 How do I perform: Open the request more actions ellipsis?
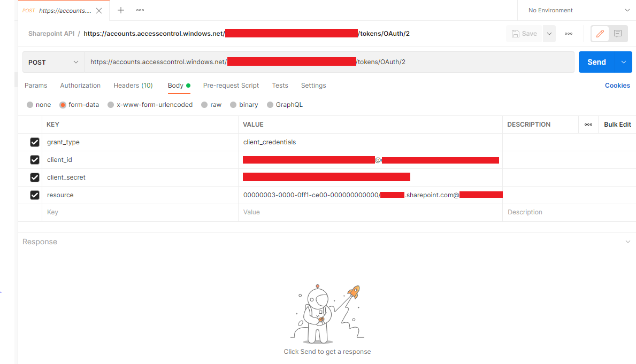pyautogui.click(x=569, y=34)
